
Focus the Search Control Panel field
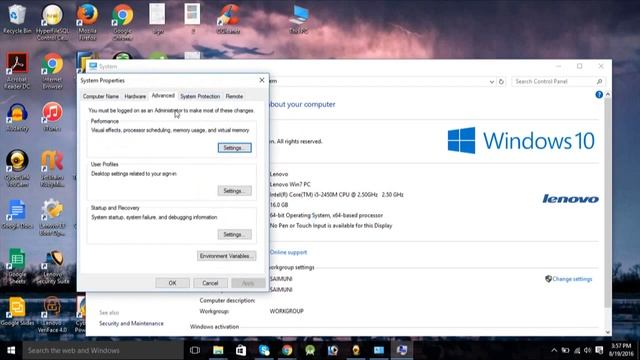558,82
